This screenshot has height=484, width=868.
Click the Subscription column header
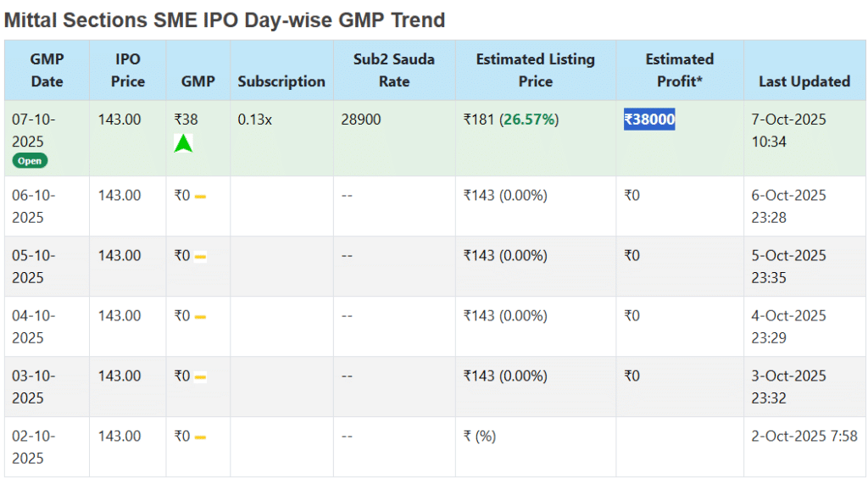281,81
